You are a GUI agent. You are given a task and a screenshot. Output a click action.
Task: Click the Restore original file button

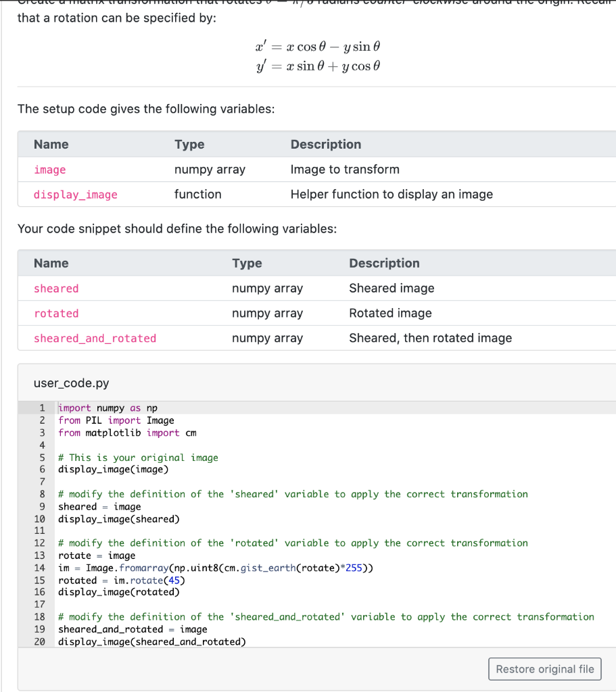click(544, 669)
